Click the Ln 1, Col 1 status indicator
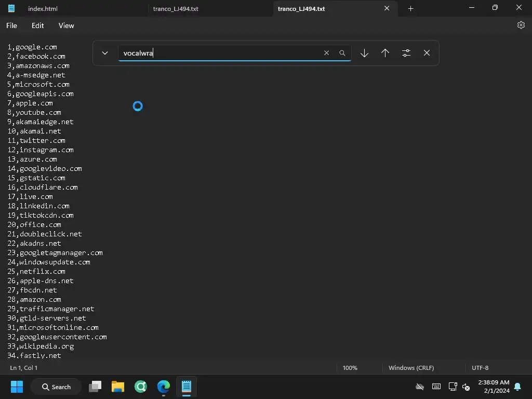This screenshot has height=399, width=532. point(24,368)
